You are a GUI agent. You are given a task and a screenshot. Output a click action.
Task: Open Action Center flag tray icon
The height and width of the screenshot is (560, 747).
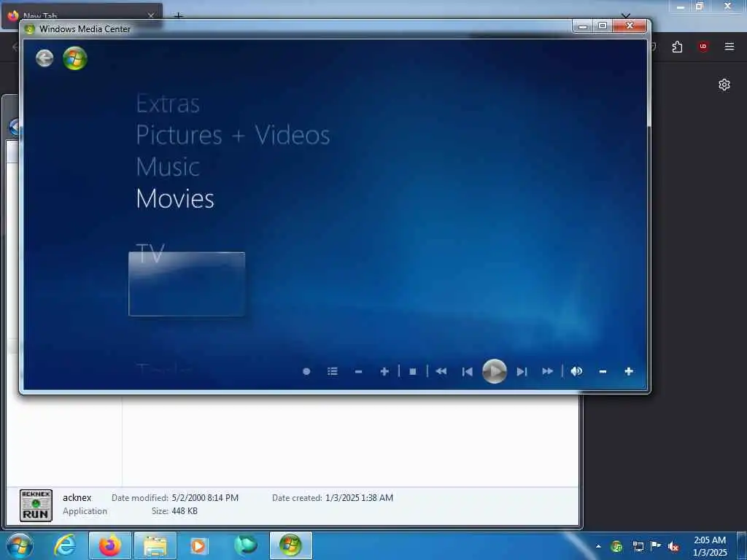656,546
